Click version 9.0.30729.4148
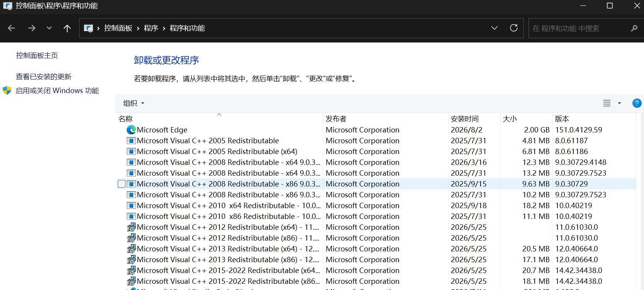This screenshot has width=644, height=290. coord(581,163)
